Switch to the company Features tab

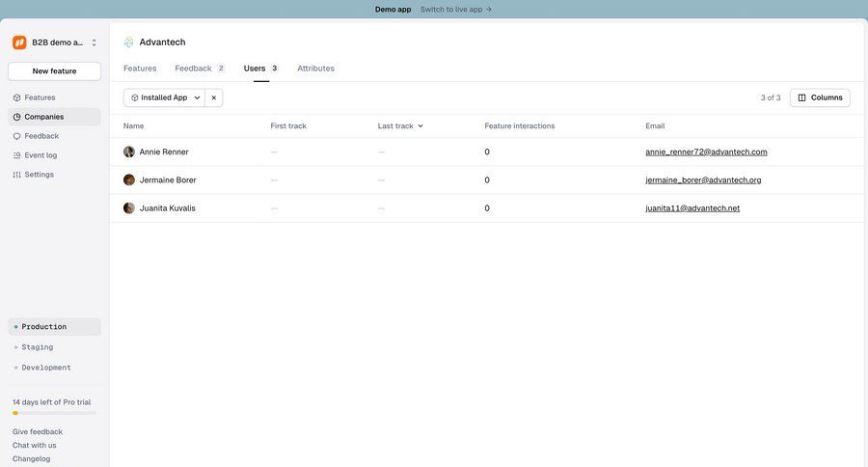[x=140, y=69]
